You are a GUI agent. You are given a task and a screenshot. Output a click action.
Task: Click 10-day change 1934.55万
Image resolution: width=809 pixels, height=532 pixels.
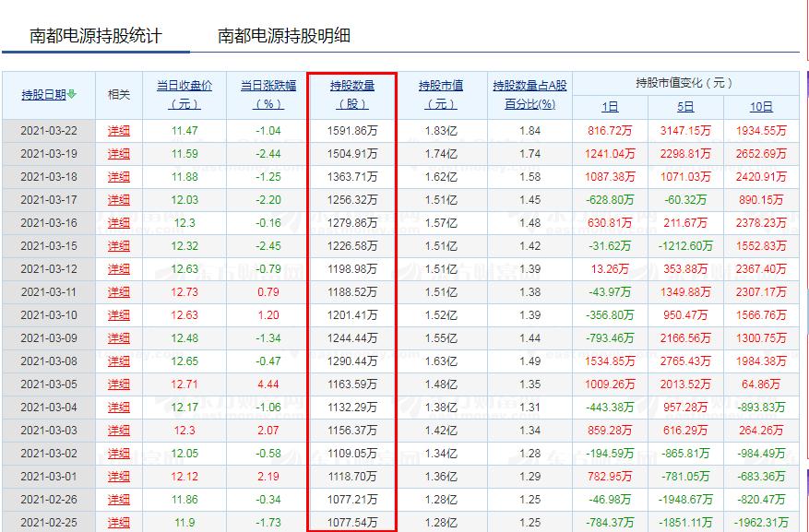tap(761, 131)
